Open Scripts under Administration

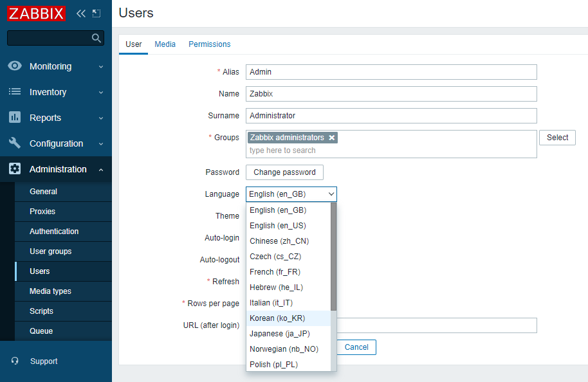63,311
